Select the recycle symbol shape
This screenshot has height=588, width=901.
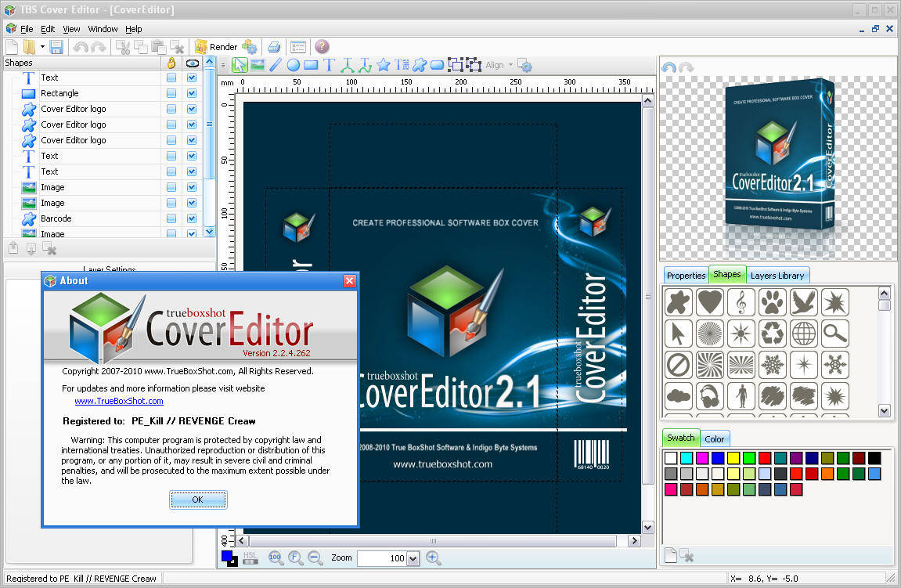(773, 333)
